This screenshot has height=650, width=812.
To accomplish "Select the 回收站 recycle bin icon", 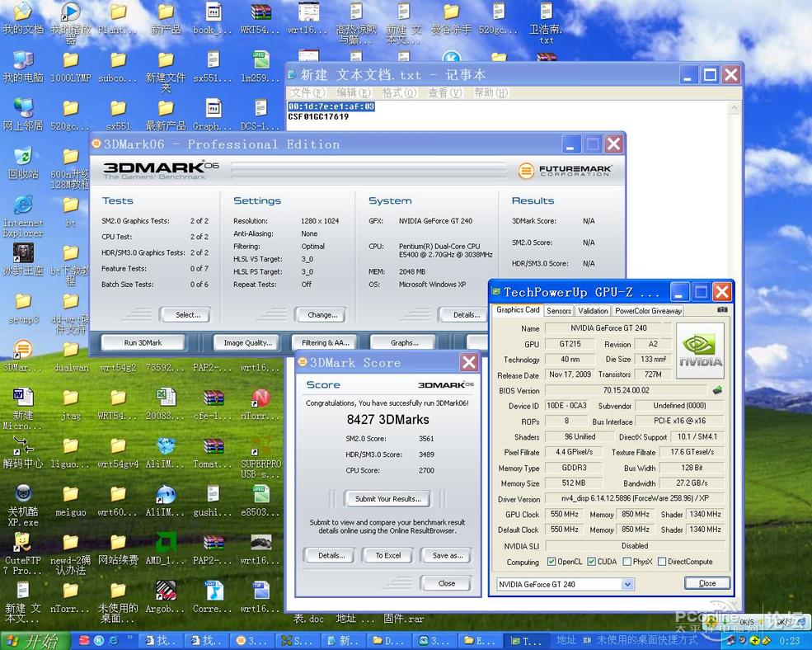I will pyautogui.click(x=22, y=163).
